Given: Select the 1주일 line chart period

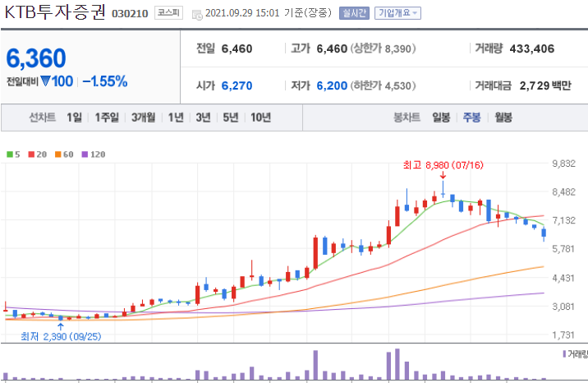Looking at the screenshot, I should (108, 117).
